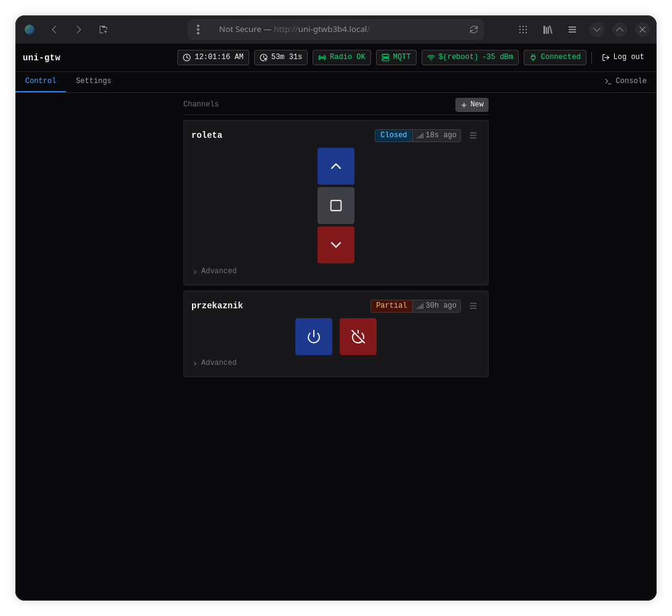This screenshot has width=672, height=616.
Task: Click the Connected status badge
Action: (x=555, y=57)
